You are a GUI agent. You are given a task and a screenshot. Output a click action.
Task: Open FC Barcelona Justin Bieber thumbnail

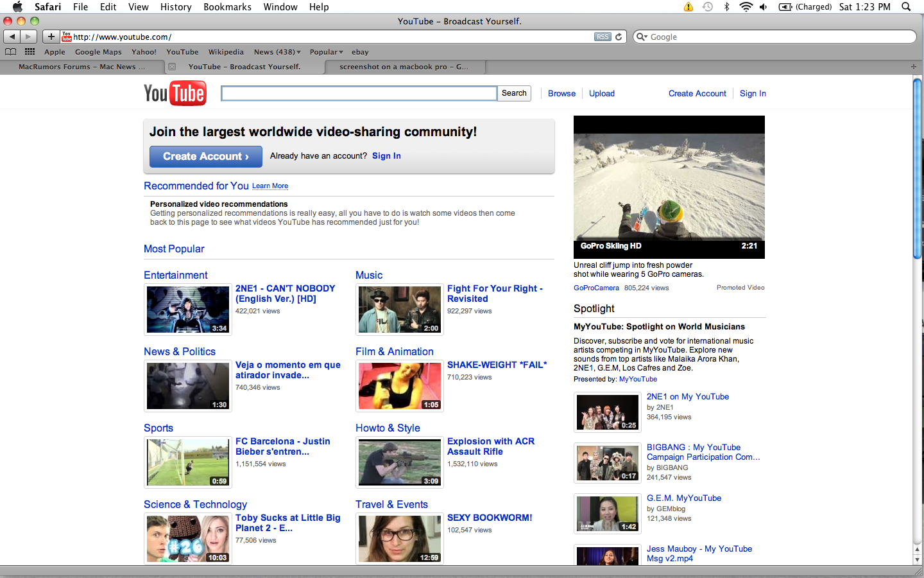188,462
